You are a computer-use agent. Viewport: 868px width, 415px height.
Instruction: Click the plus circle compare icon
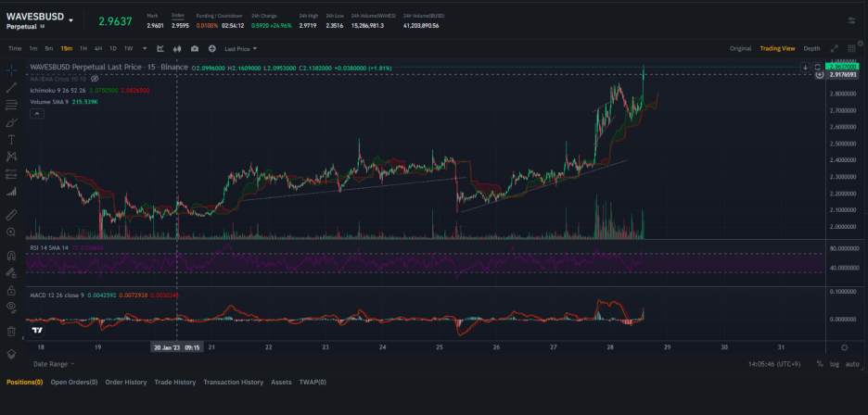click(211, 49)
